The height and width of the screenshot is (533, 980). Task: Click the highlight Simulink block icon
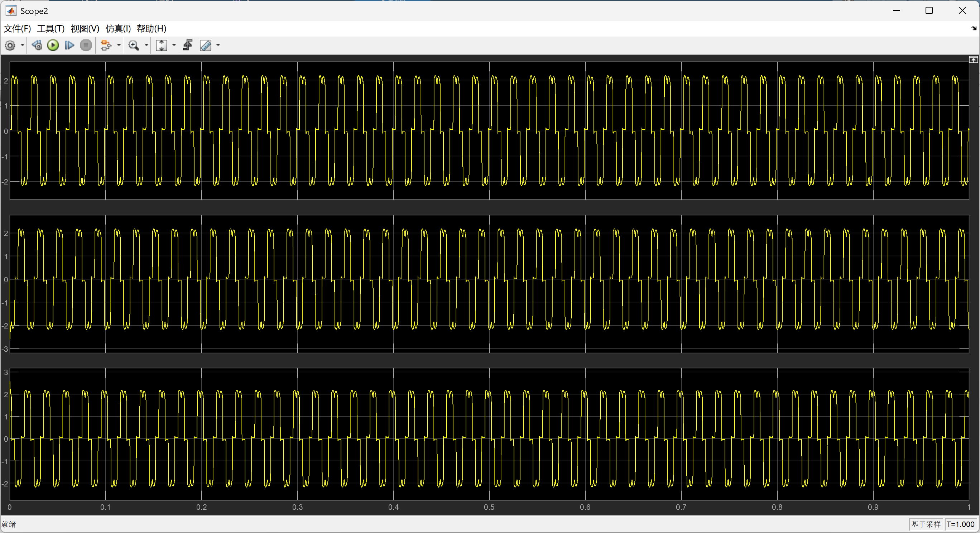pyautogui.click(x=105, y=45)
